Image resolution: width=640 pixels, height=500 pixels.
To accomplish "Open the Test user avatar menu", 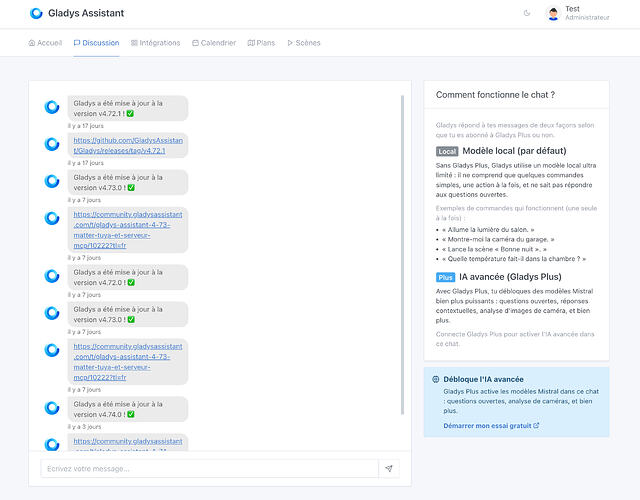I will point(553,13).
